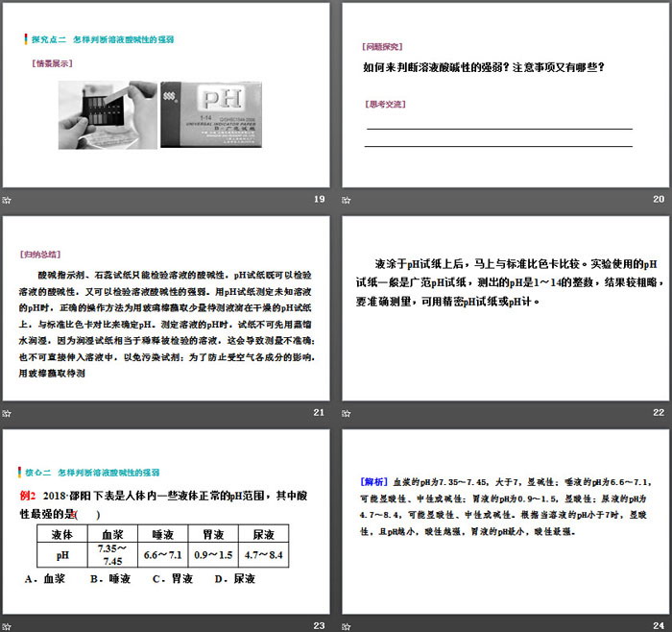Viewport: 672px width, 632px height.
Task: Click the [归纳总结] label on slide 21
Action: coord(39,255)
